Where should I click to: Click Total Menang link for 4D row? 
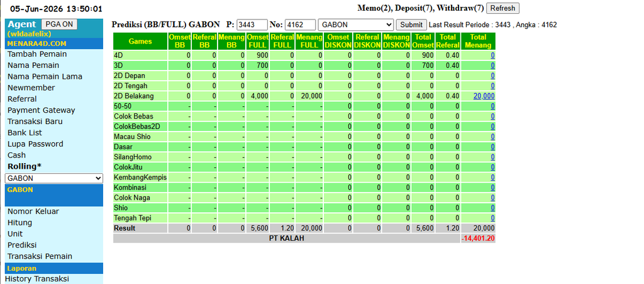(492, 55)
